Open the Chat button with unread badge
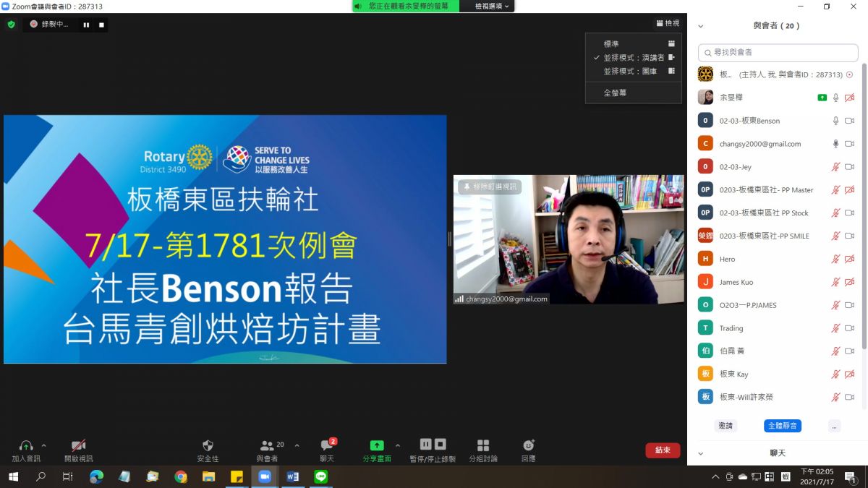 pos(327,450)
